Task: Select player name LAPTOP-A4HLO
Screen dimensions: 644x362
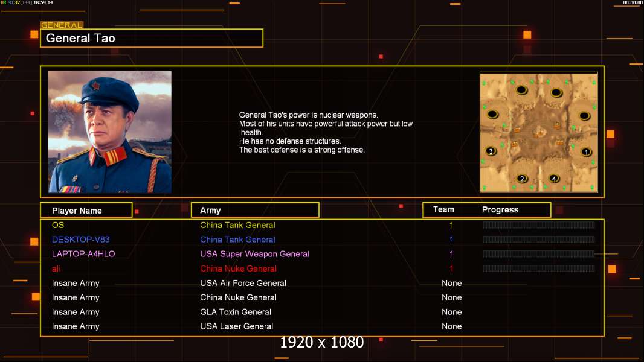Action: point(83,254)
